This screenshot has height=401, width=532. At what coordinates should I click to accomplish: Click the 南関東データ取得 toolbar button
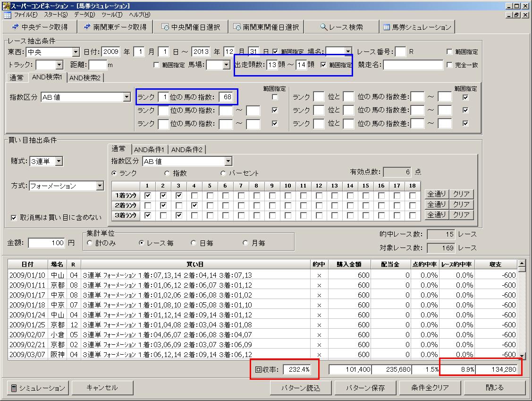[115, 27]
